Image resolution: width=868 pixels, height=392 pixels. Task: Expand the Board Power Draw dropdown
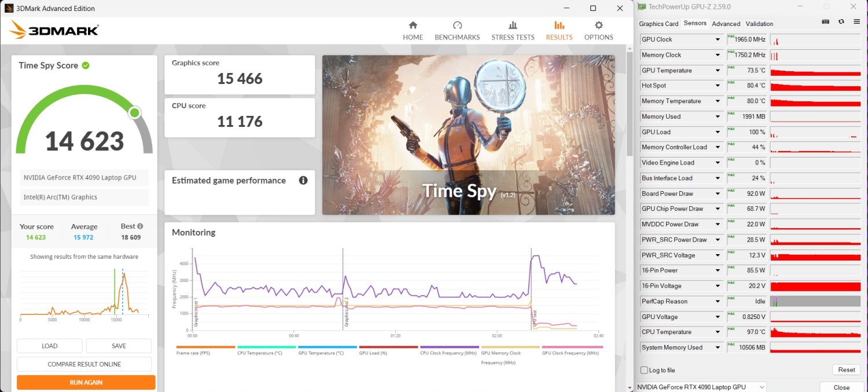click(719, 193)
